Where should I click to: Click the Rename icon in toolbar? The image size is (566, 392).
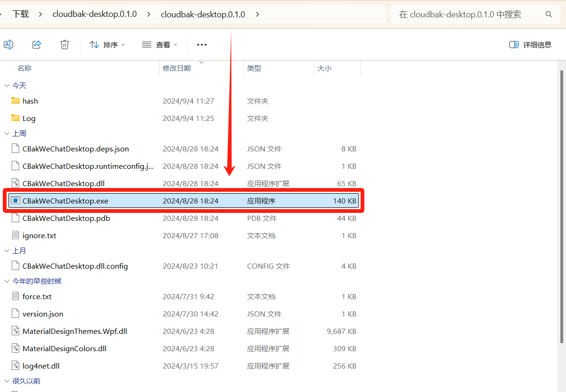(x=8, y=45)
